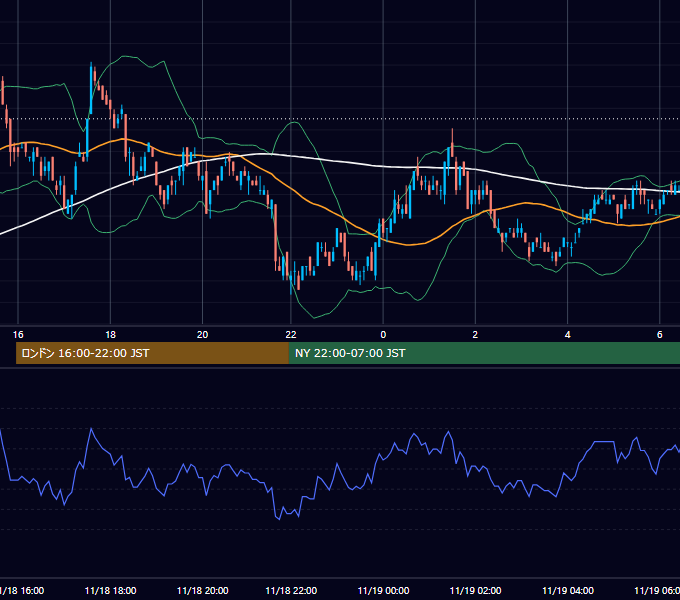
Task: Click the 11/19 04:00 indicator axis label
Action: (568, 590)
